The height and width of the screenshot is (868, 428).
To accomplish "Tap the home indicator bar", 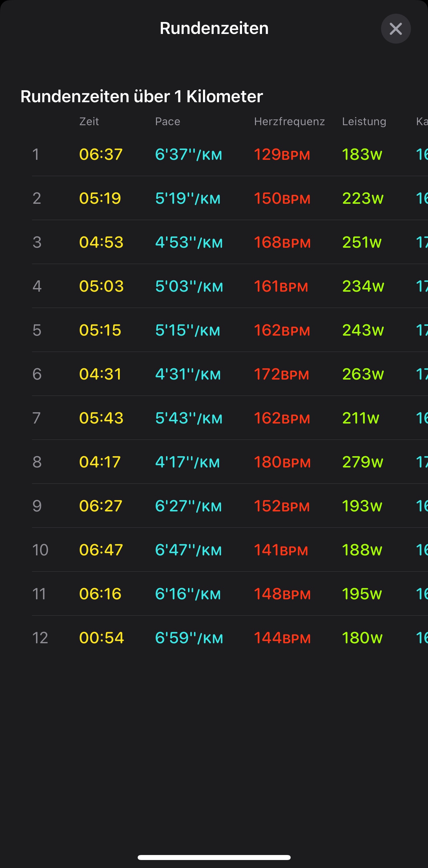I will point(214,857).
